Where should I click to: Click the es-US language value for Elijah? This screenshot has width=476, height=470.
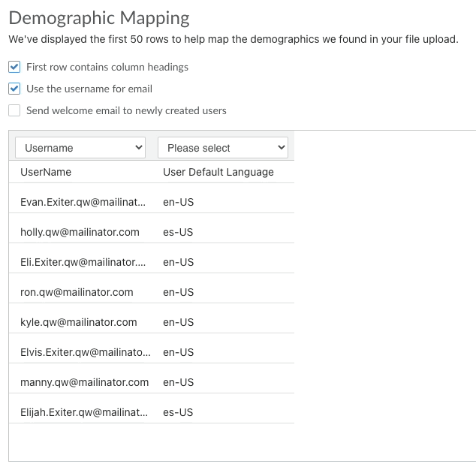click(178, 412)
